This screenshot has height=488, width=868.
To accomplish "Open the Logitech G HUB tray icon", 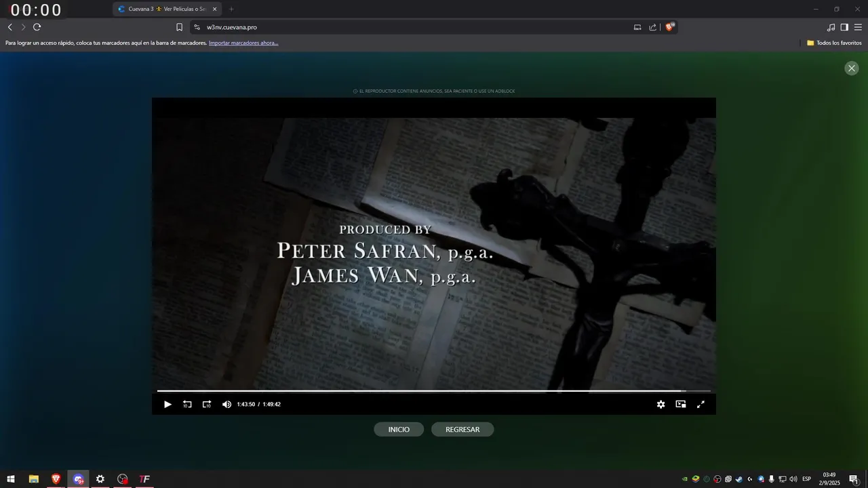I will pyautogui.click(x=750, y=479).
